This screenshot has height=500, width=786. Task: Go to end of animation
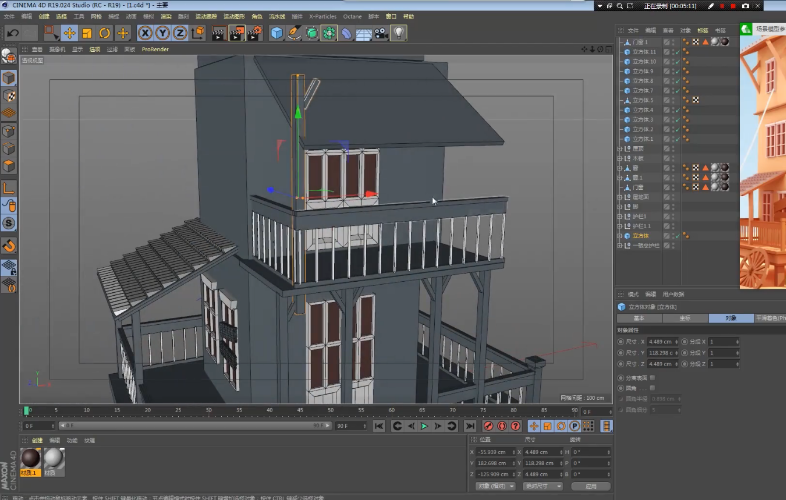[x=470, y=426]
